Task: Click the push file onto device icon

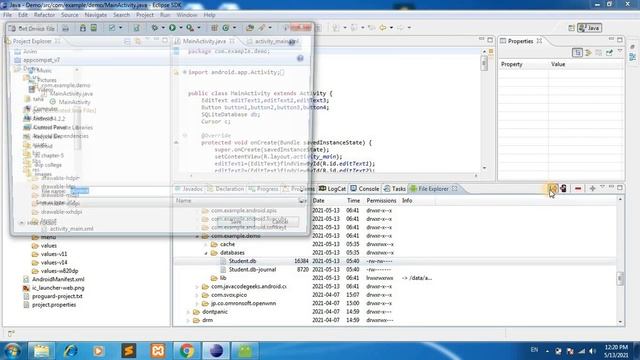Action: pyautogui.click(x=564, y=189)
